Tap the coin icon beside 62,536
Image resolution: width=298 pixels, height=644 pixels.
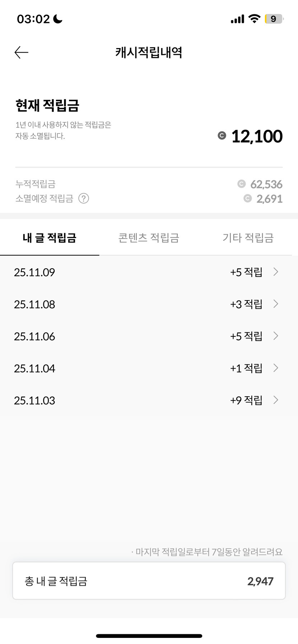pos(241,184)
